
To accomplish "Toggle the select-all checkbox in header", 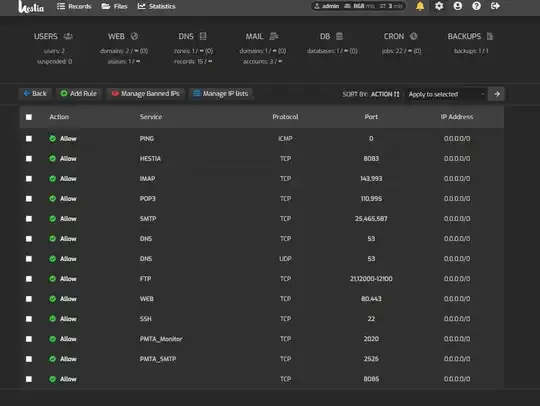I will coord(29,117).
